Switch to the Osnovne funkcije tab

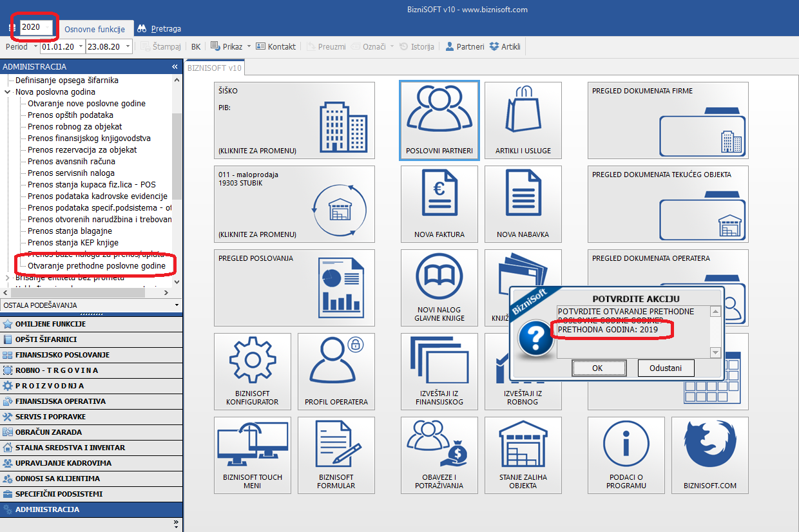95,29
